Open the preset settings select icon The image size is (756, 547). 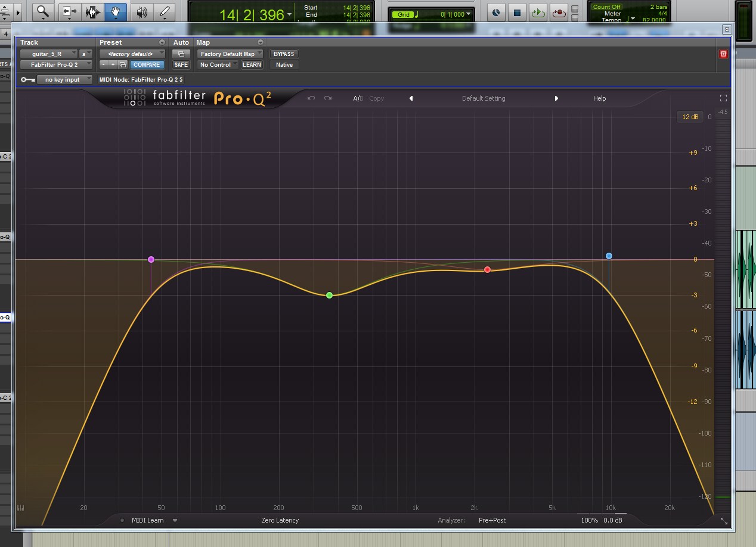(x=123, y=64)
